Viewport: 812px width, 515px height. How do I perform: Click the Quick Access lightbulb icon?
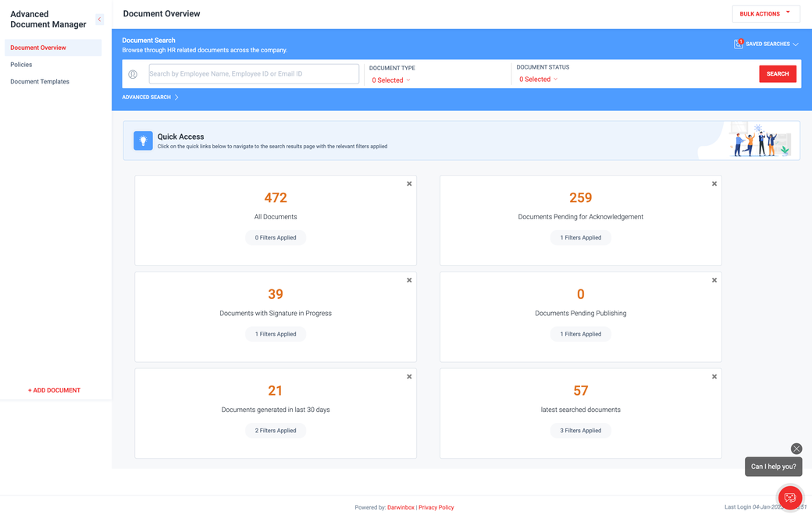click(143, 140)
